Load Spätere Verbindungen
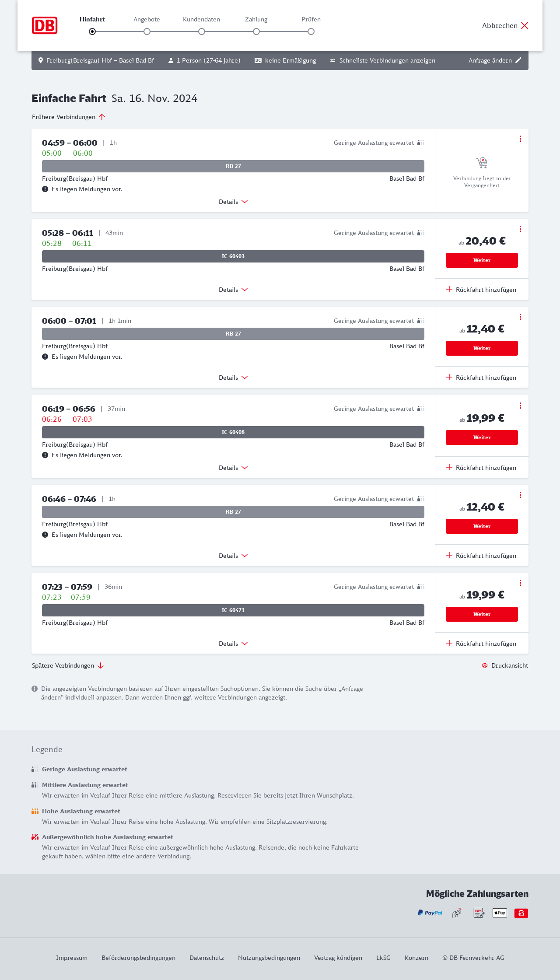Image resolution: width=560 pixels, height=980 pixels. coord(68,665)
